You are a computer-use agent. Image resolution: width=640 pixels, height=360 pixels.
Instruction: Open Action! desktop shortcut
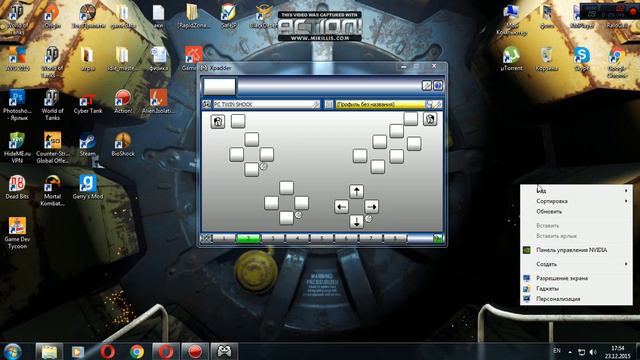pos(123,103)
